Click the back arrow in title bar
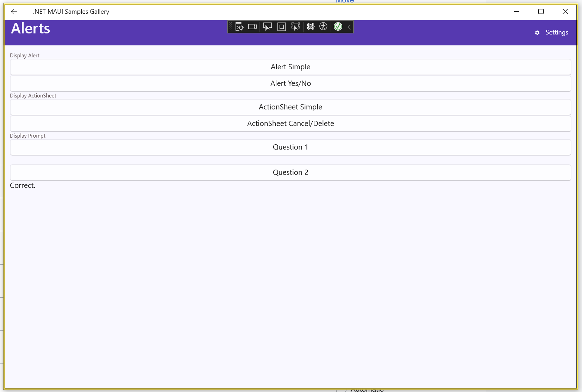The width and height of the screenshot is (582, 392). 14,12
